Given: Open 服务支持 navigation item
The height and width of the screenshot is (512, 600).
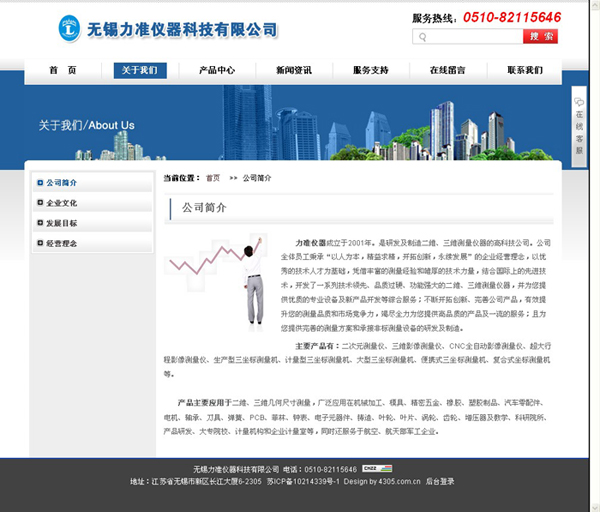Looking at the screenshot, I should [x=371, y=70].
